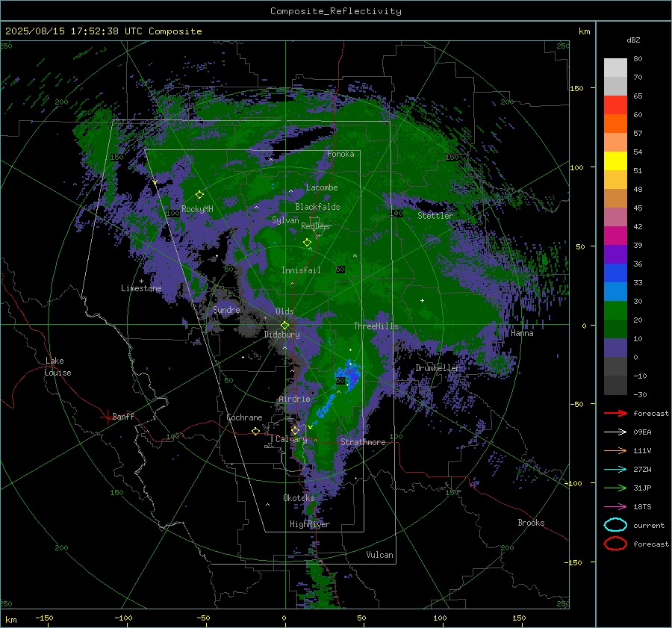This screenshot has height=628, width=672.
Task: Select the orange 111V arrow legend entry
Action: pyautogui.click(x=615, y=450)
